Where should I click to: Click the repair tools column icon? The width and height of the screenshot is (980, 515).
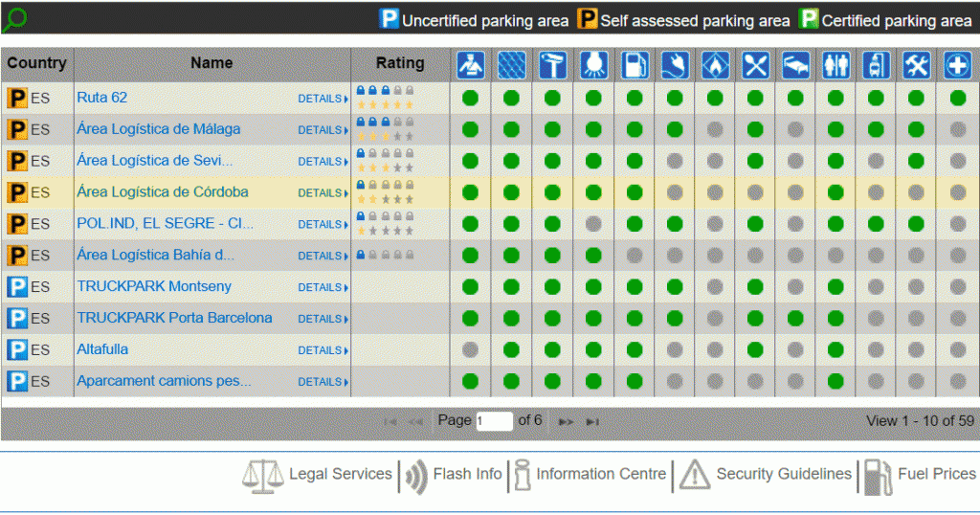[x=917, y=64]
